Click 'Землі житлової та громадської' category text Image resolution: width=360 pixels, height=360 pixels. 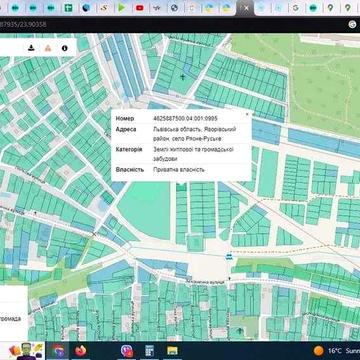[193, 149]
